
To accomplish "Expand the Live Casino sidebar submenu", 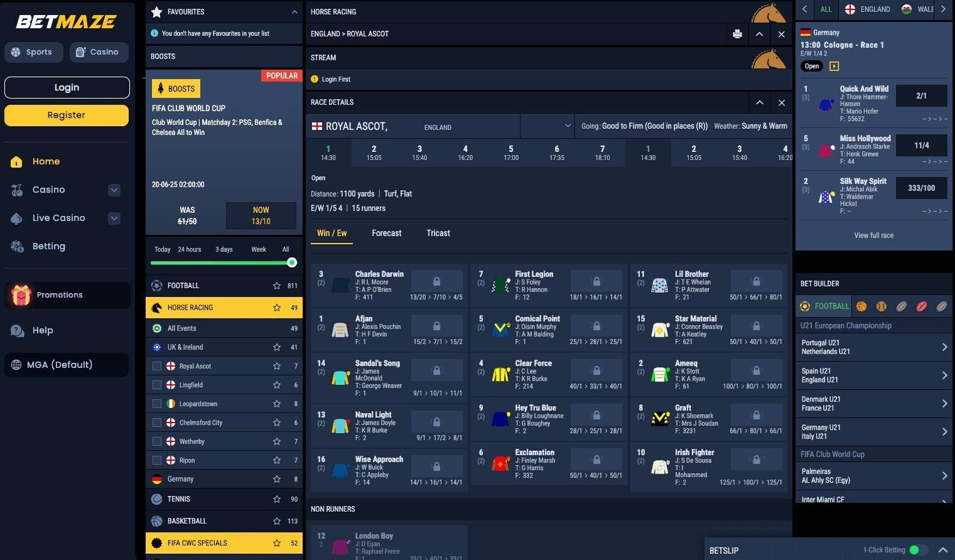I will tap(114, 218).
